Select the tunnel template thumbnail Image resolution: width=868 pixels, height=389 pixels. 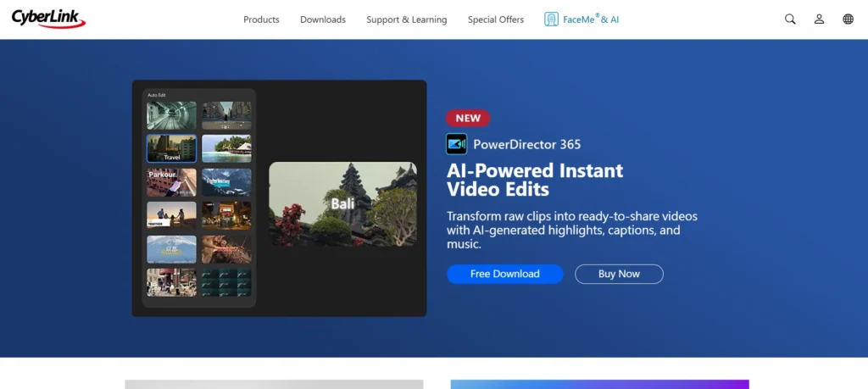(x=171, y=115)
